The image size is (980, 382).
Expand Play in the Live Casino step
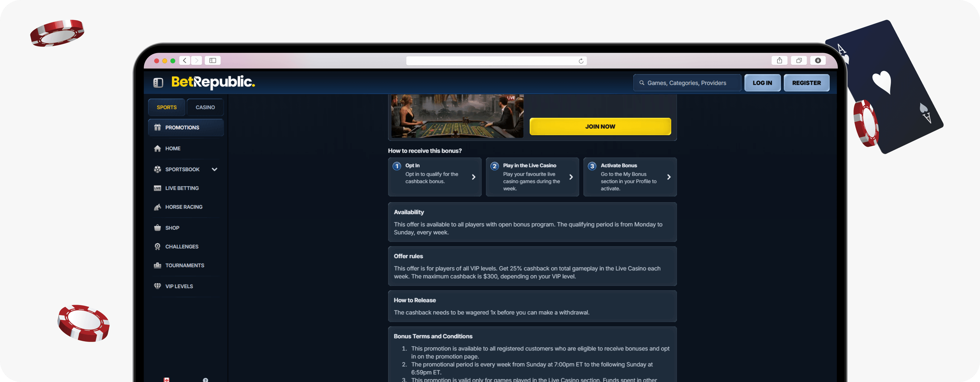click(571, 177)
